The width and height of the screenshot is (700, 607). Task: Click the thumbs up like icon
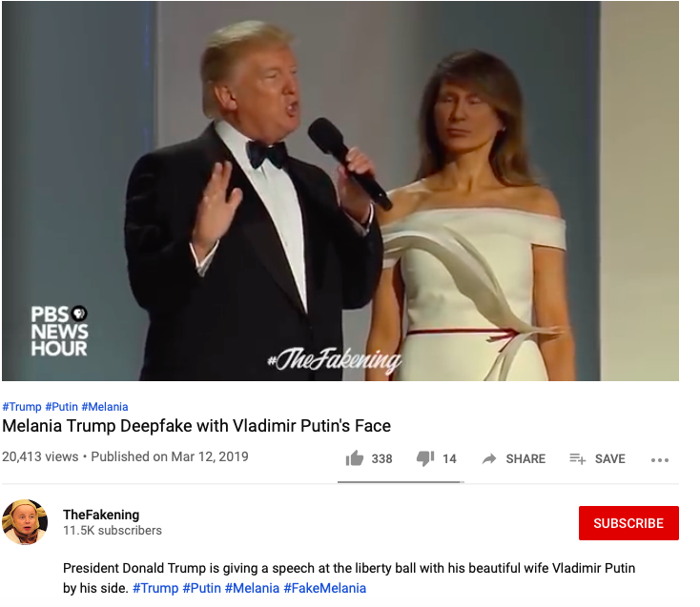click(x=355, y=458)
